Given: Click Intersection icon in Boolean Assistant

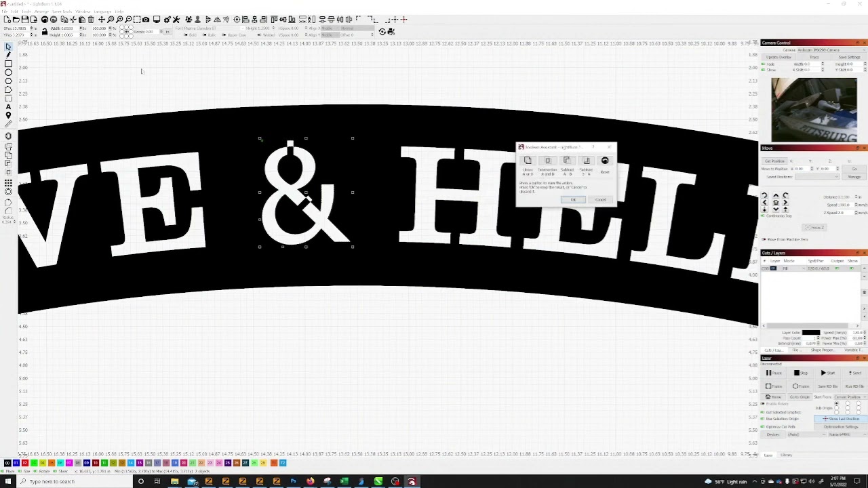Looking at the screenshot, I should 547,161.
